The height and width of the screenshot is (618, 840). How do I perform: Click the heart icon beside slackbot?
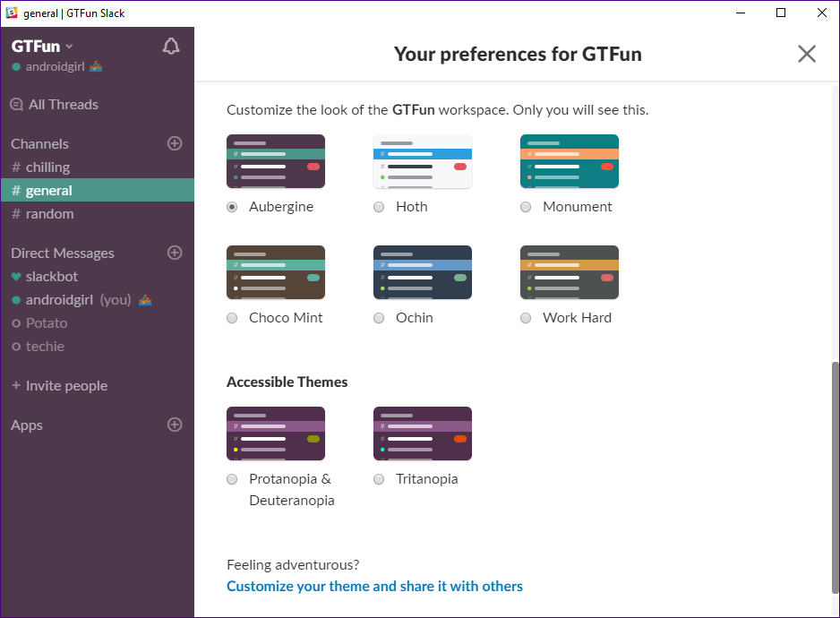coord(16,277)
